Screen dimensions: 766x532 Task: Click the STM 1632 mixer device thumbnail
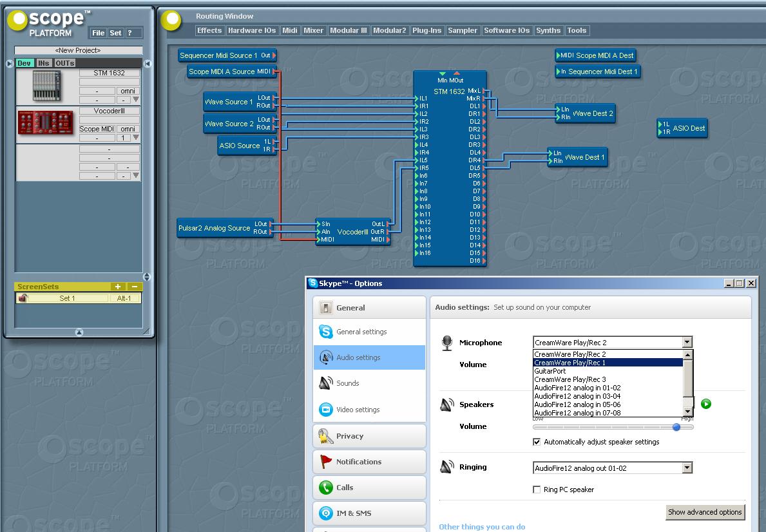point(47,86)
